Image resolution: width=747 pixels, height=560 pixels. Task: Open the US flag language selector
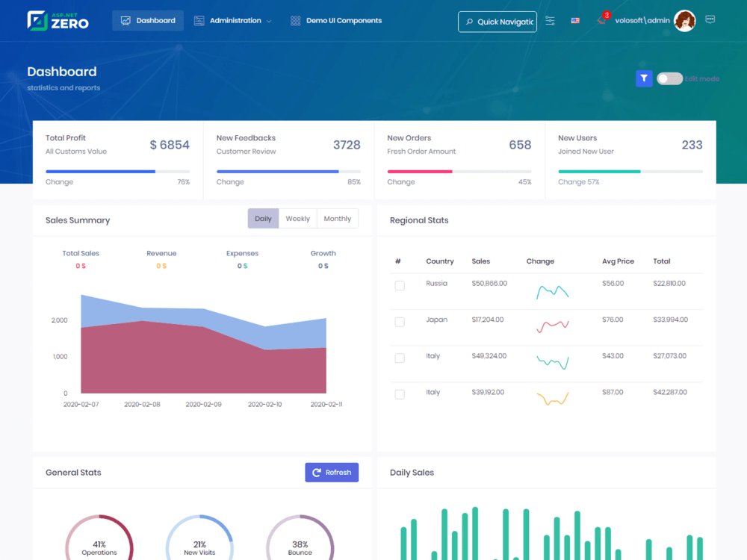coord(575,20)
